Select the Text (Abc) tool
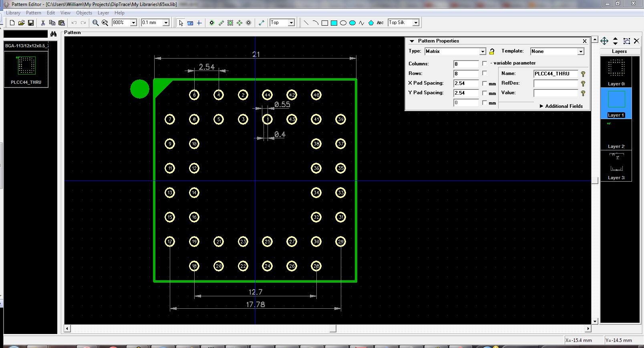 tap(380, 23)
